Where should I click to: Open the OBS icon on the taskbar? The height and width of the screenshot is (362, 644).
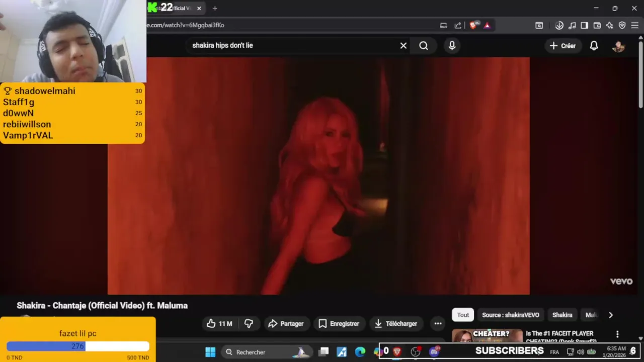(416, 352)
